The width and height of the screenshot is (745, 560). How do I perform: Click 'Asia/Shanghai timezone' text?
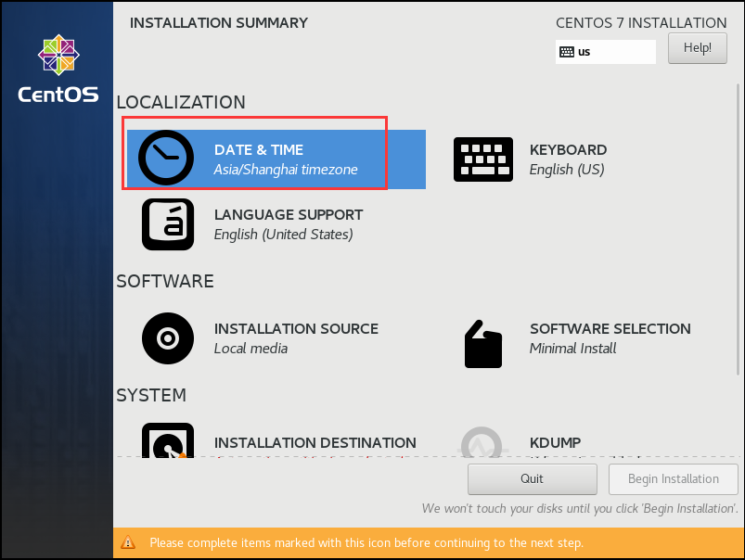[286, 170]
